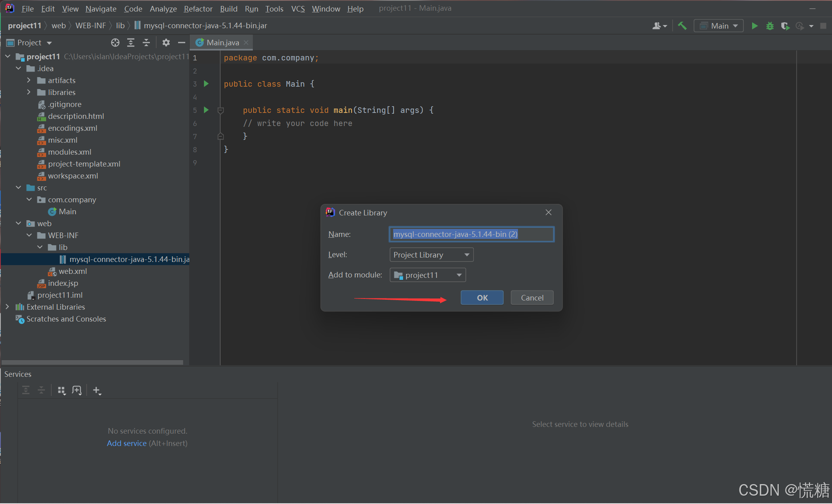
Task: Click the Add service link
Action: [127, 443]
